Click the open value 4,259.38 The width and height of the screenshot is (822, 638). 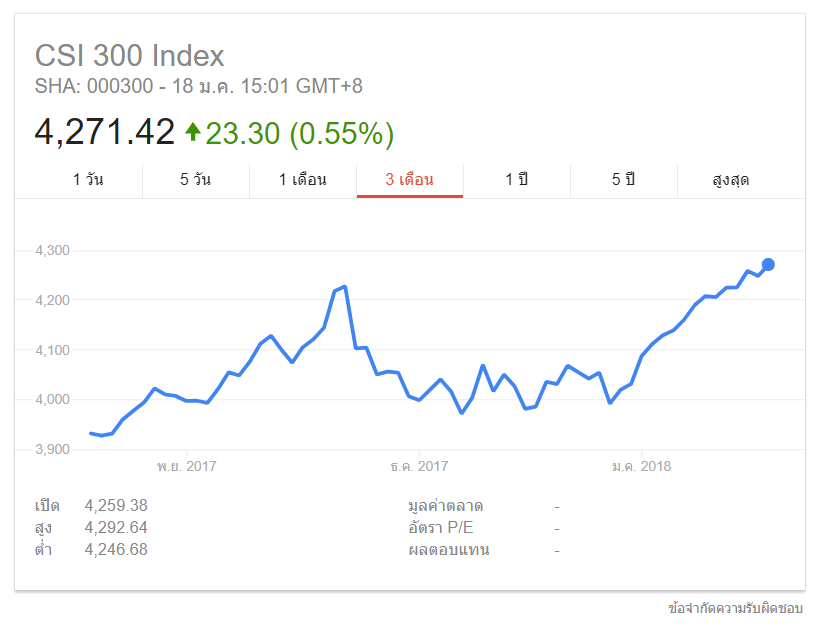[116, 506]
